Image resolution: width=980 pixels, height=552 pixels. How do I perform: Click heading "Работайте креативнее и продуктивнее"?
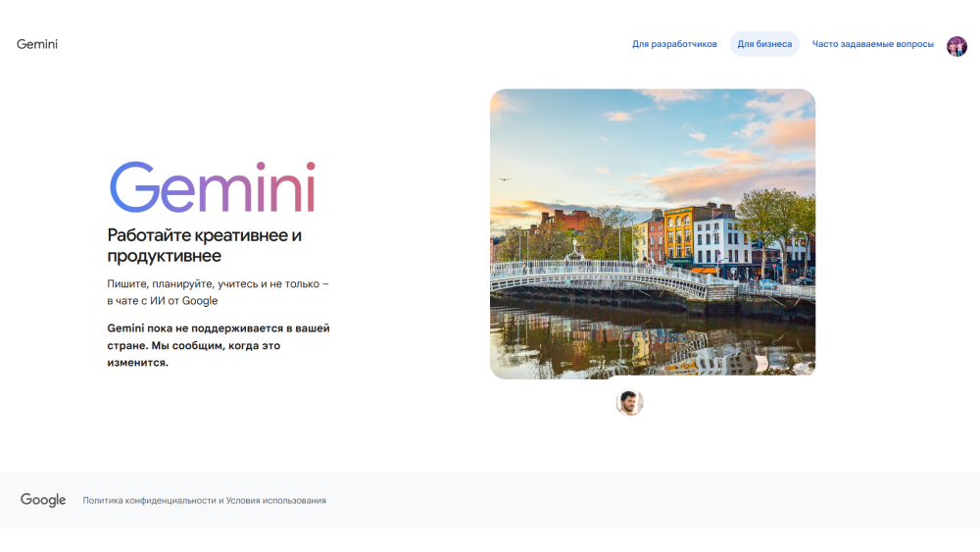click(205, 246)
